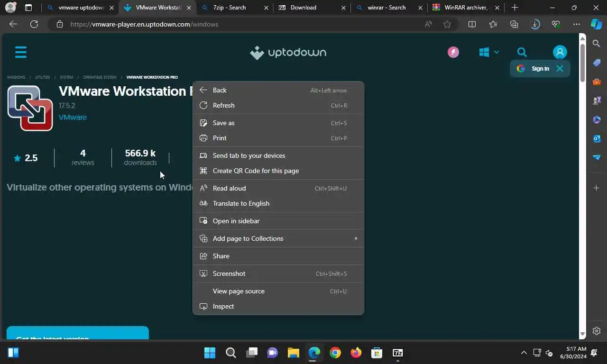This screenshot has width=607, height=364.
Task: Open sidebar settings gear icon
Action: click(x=597, y=331)
